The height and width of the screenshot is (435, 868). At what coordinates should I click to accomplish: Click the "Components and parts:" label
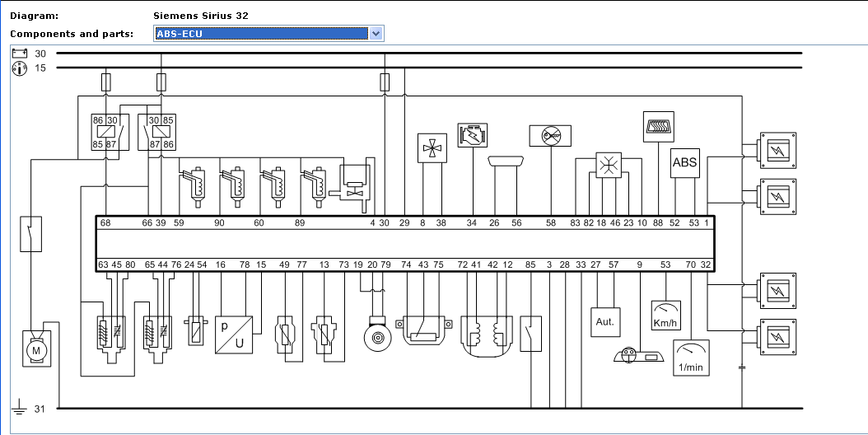point(72,34)
